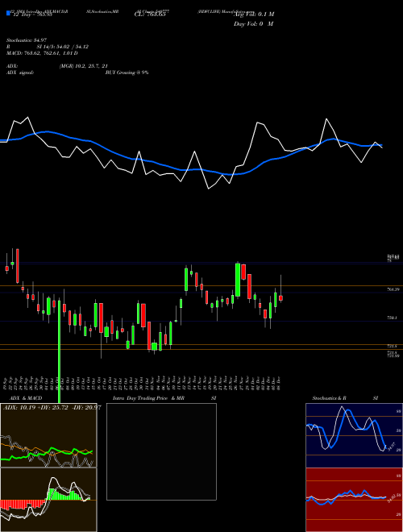Click the 'MACD: 763.62, 762.61, 1.01 D' line
This screenshot has width=403, height=532.
point(42,53)
